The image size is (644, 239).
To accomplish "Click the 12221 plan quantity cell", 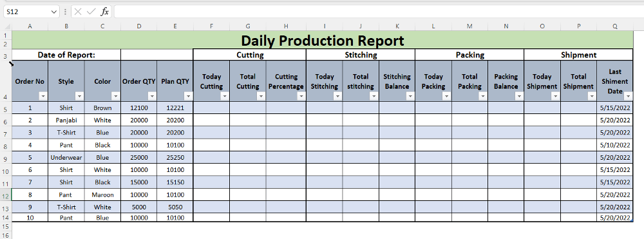I will pos(175,108).
